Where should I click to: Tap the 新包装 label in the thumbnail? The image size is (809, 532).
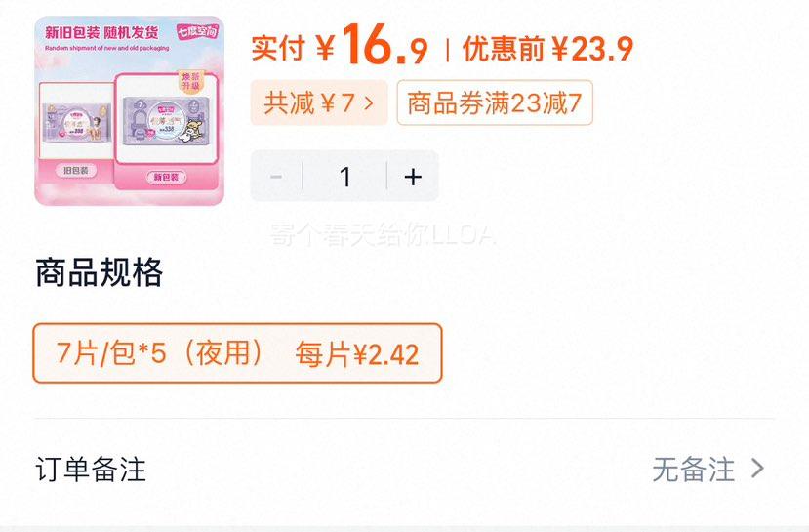[166, 177]
